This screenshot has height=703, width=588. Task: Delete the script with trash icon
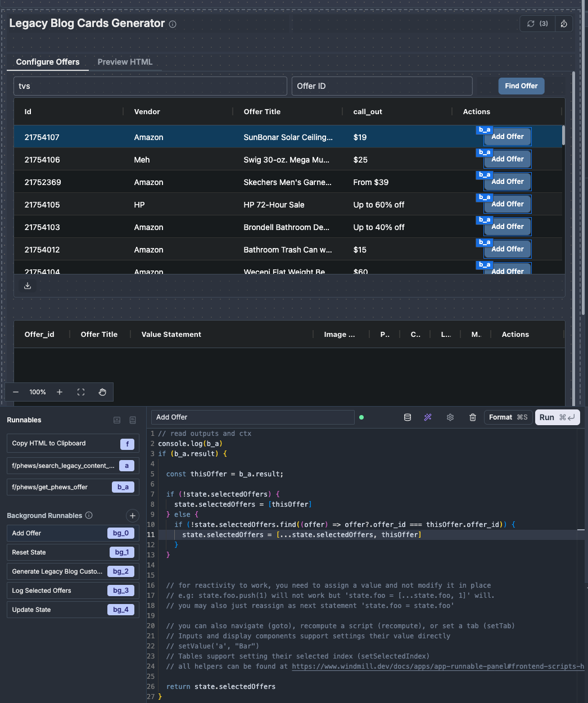[x=473, y=417]
